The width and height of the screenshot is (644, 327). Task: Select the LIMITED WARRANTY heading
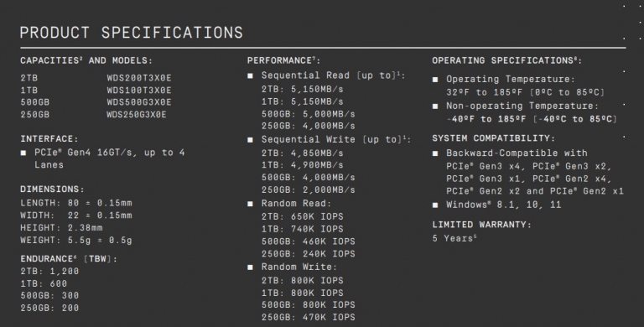(x=481, y=225)
